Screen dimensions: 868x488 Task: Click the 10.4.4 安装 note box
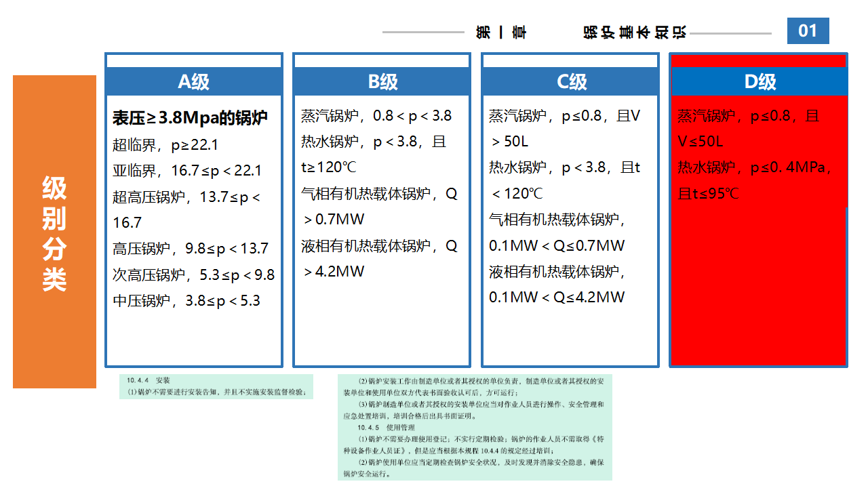coord(216,386)
